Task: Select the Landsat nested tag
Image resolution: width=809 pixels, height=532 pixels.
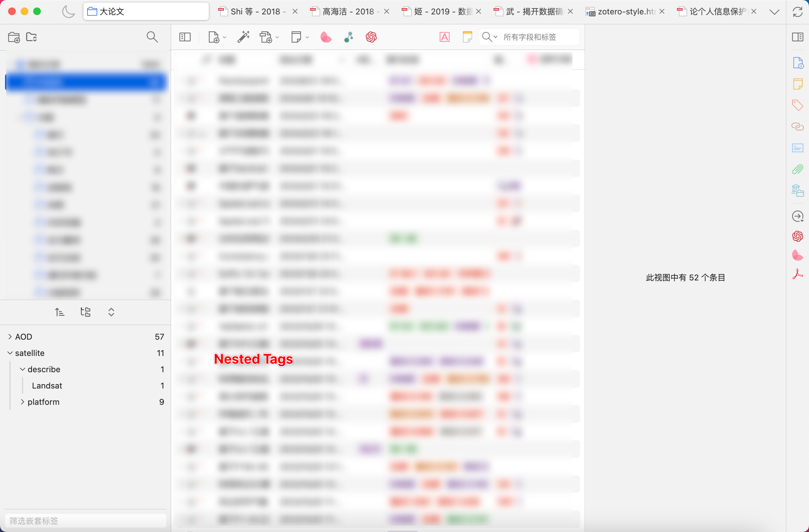Action: point(47,386)
